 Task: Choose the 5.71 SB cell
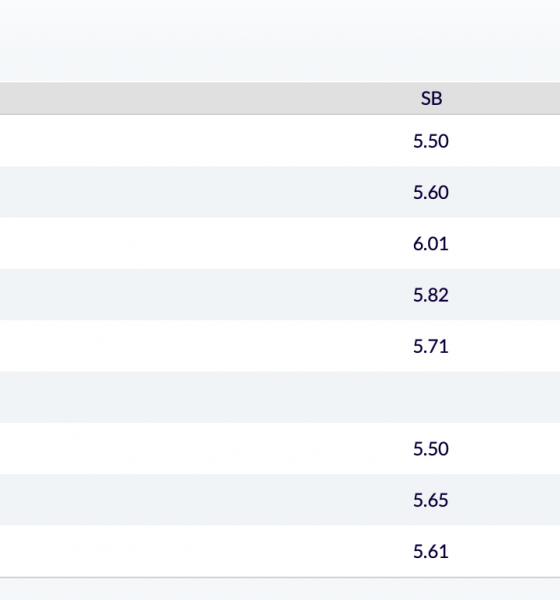(x=431, y=346)
